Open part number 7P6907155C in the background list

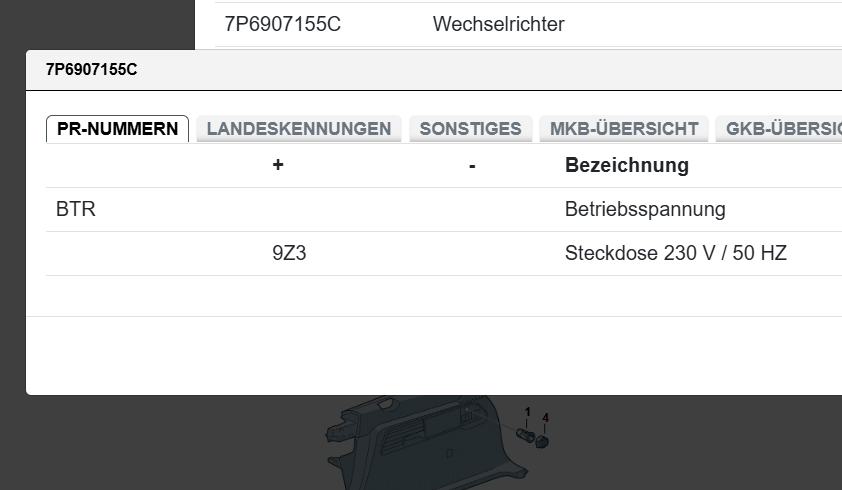(x=283, y=24)
